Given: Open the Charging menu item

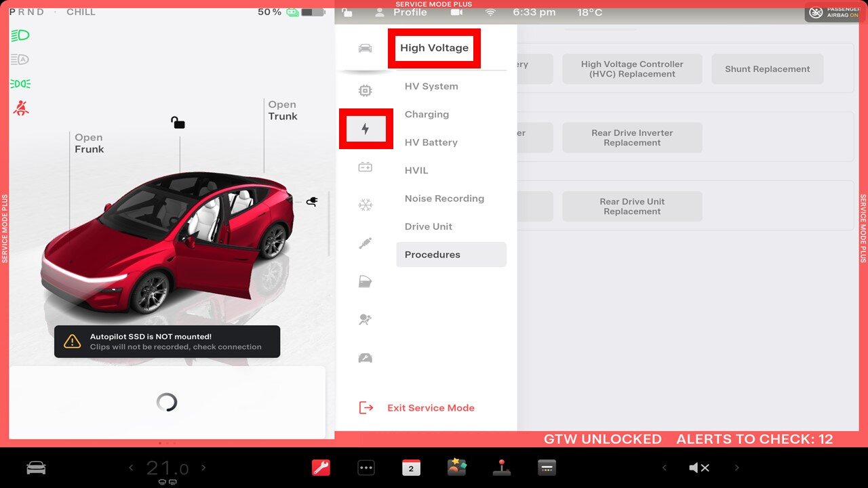Looking at the screenshot, I should (x=427, y=115).
